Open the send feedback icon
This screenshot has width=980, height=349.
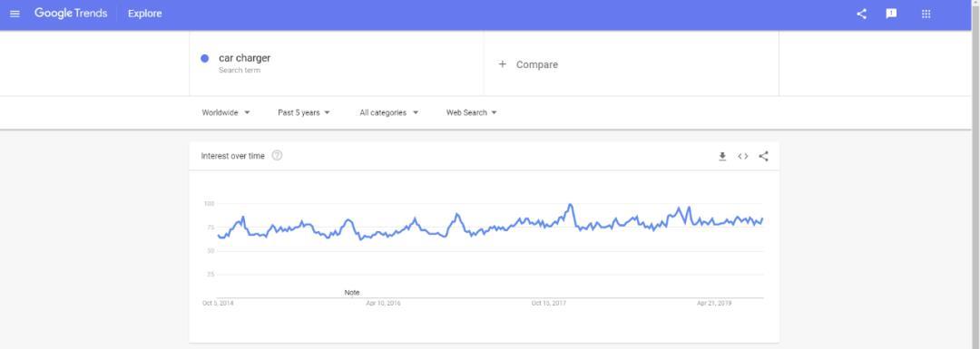point(891,14)
